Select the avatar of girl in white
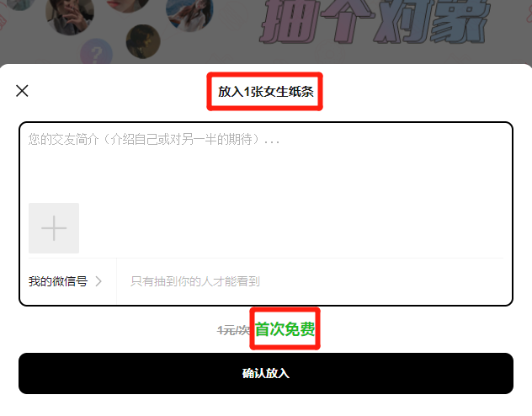Image resolution: width=532 pixels, height=416 pixels. point(189,14)
